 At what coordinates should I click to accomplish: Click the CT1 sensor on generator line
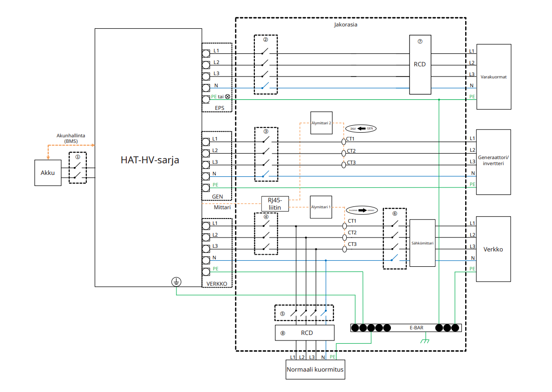click(344, 142)
